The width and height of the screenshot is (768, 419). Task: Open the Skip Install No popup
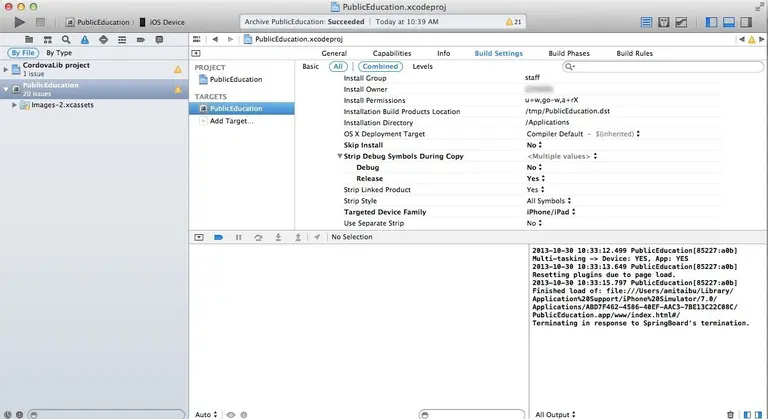coord(534,145)
